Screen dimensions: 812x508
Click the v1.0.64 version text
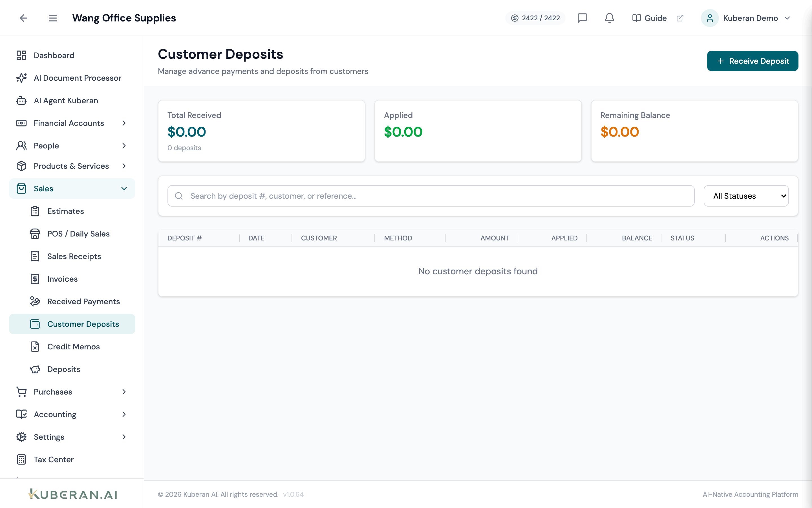point(293,494)
